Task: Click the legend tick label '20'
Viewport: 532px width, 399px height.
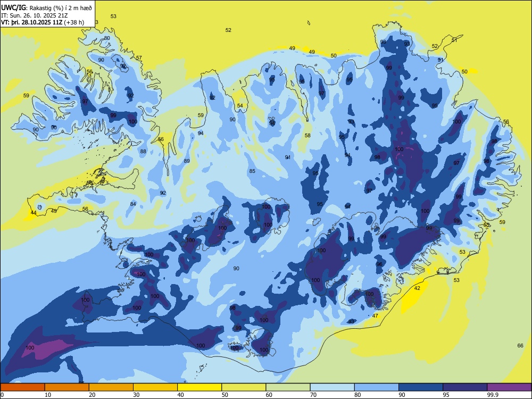Action: point(92,395)
